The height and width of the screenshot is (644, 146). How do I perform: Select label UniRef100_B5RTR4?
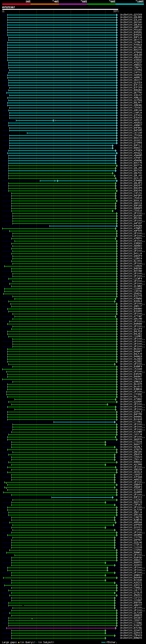click(x=131, y=603)
